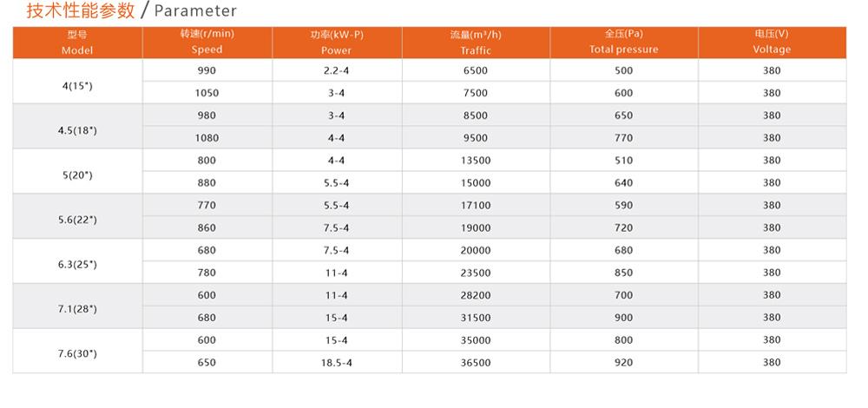This screenshot has width=868, height=408.
Task: Click the 36500 flow value
Action: coord(476,363)
